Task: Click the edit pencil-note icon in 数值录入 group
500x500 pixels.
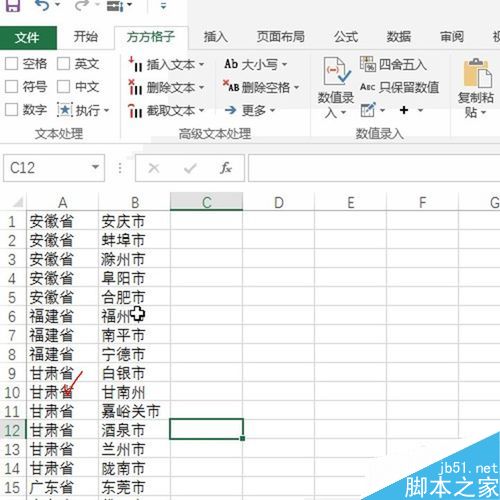Action: 368,110
